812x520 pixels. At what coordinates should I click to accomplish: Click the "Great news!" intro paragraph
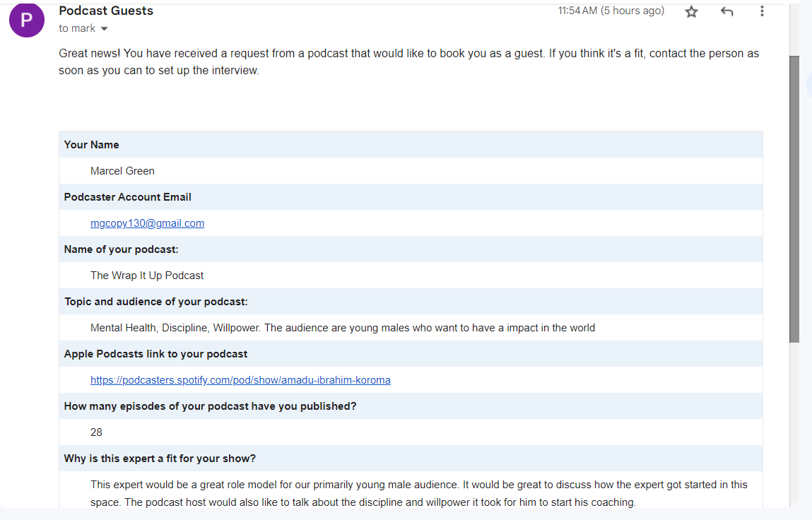tap(408, 62)
